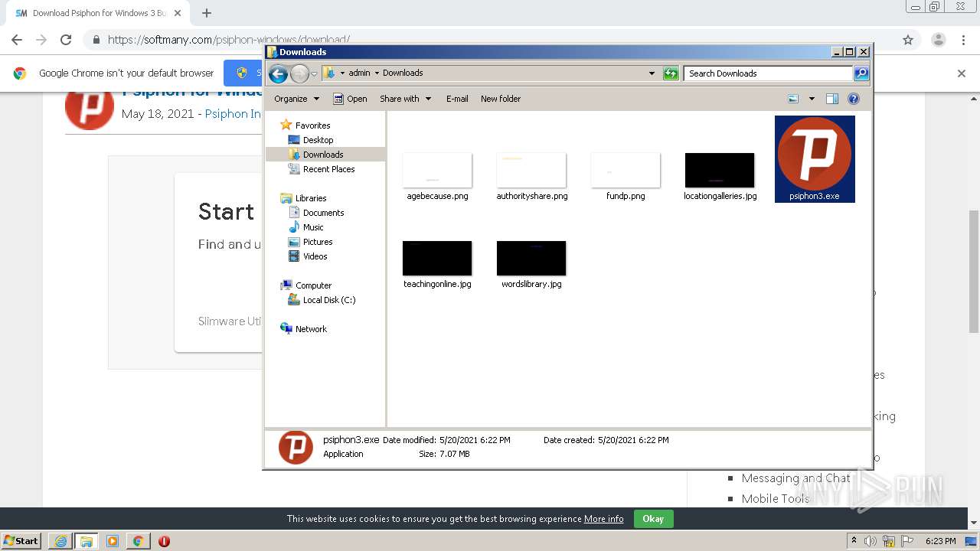Click the network icon in the system tray
This screenshot has width=980, height=551.
point(889,541)
